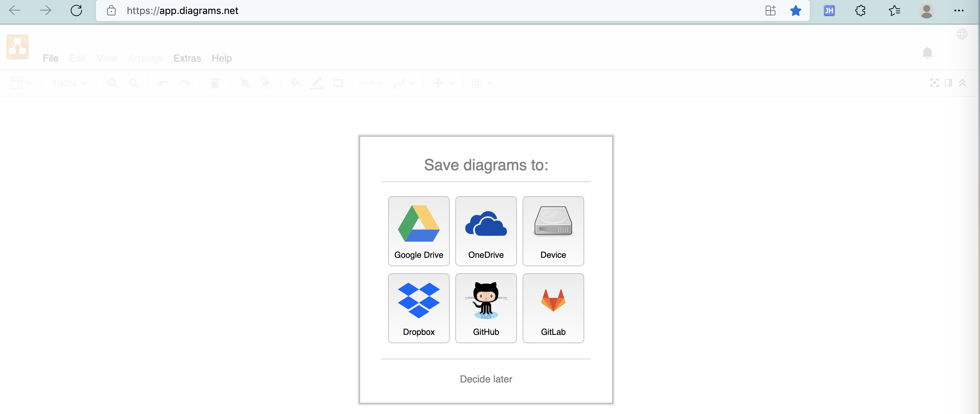View site info lock icon
This screenshot has width=980, height=414.
point(111,10)
